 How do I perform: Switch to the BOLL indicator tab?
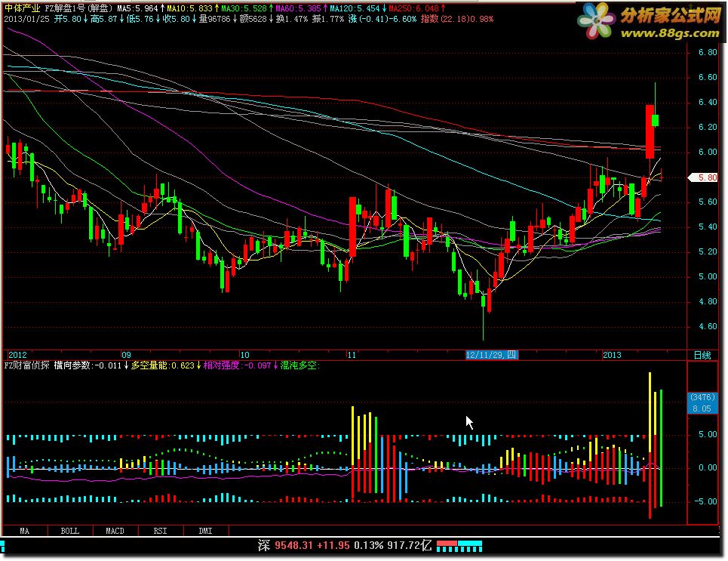(70, 531)
